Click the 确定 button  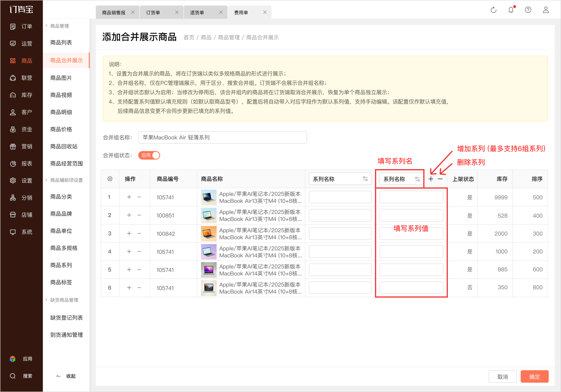coord(535,377)
